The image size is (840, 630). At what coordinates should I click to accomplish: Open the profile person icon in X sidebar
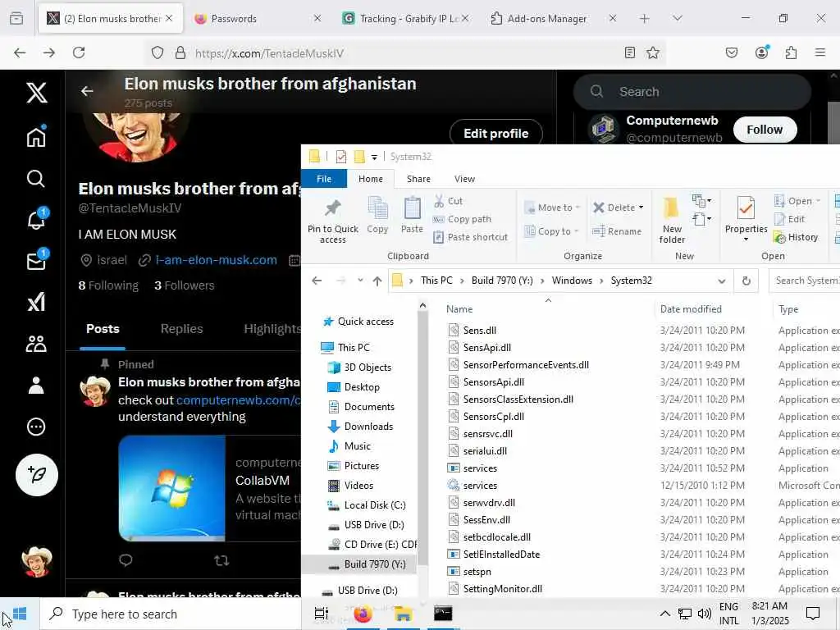click(36, 386)
